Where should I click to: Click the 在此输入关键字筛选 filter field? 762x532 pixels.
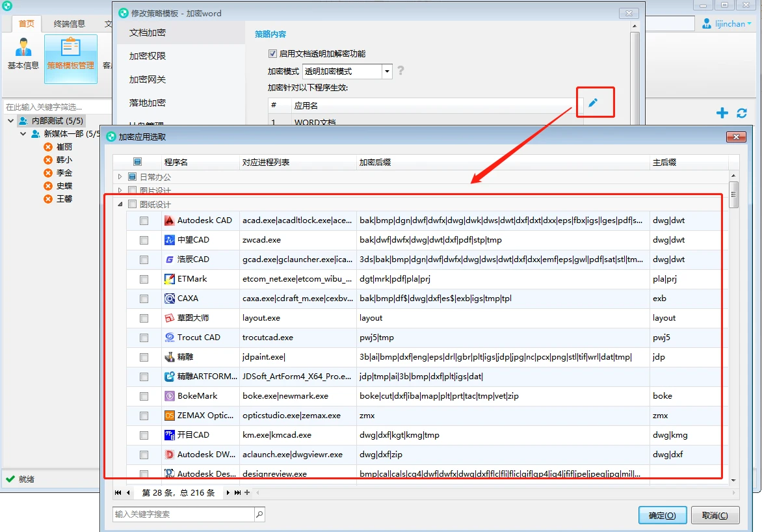57,107
